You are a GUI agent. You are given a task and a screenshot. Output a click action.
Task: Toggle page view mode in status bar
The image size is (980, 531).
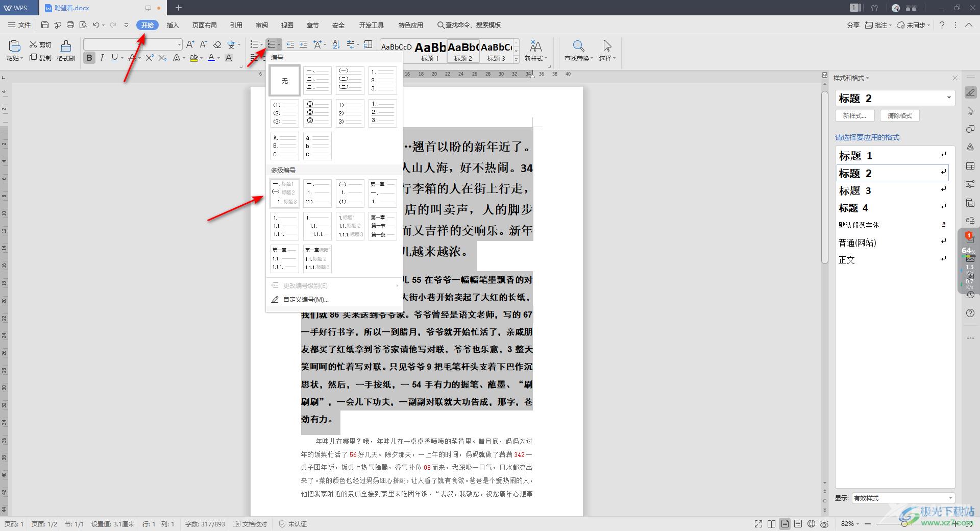(785, 524)
